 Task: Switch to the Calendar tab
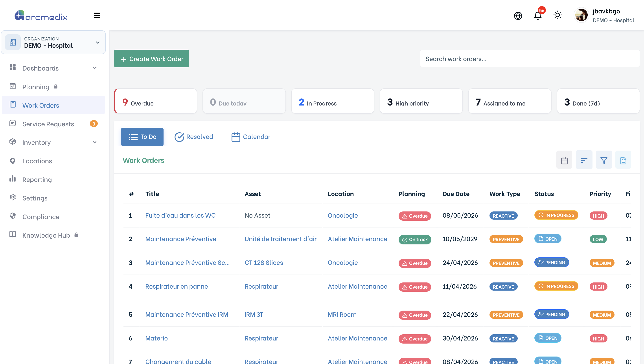(251, 137)
